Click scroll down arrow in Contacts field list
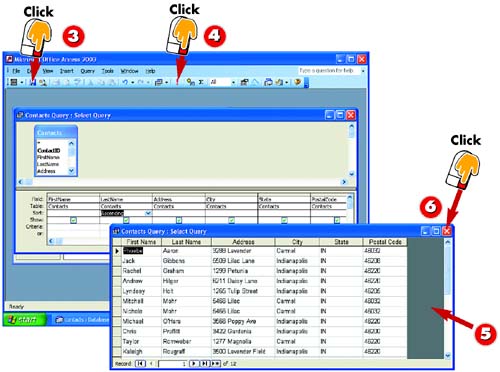 (71, 171)
